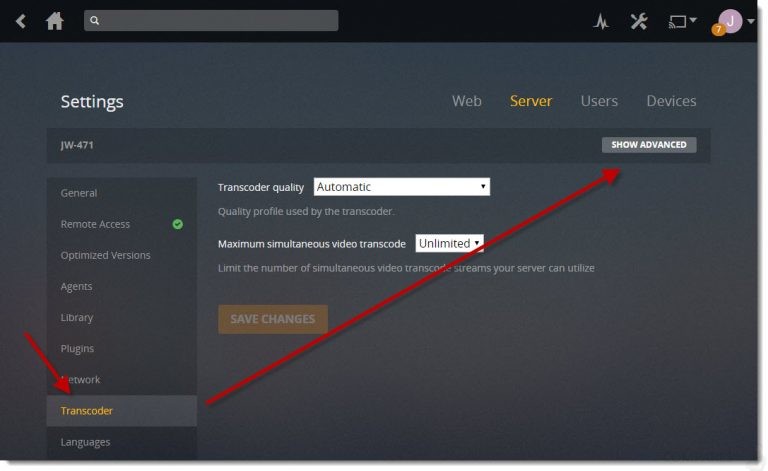The height and width of the screenshot is (471, 768).
Task: Click the orange notification badge 7
Action: click(x=718, y=30)
